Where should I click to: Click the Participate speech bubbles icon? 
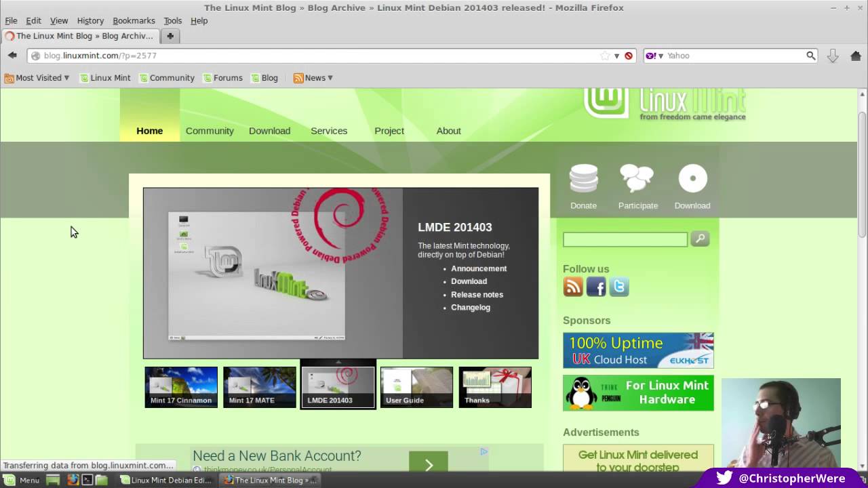(x=637, y=178)
